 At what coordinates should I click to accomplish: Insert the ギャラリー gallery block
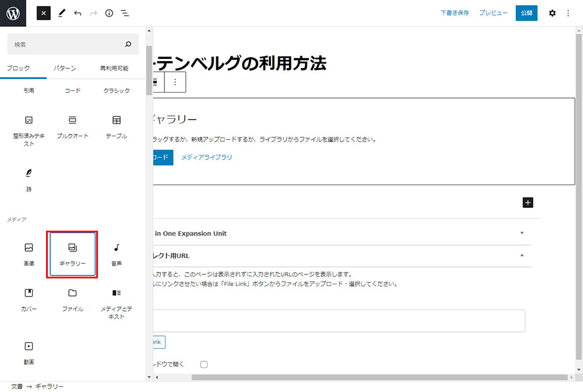click(x=72, y=254)
